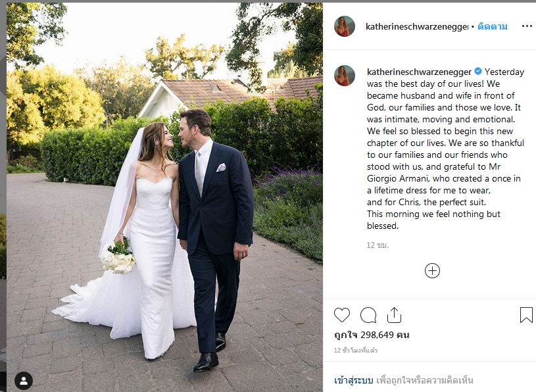Click the caption profile avatar
536x392 pixels.
[x=344, y=76]
